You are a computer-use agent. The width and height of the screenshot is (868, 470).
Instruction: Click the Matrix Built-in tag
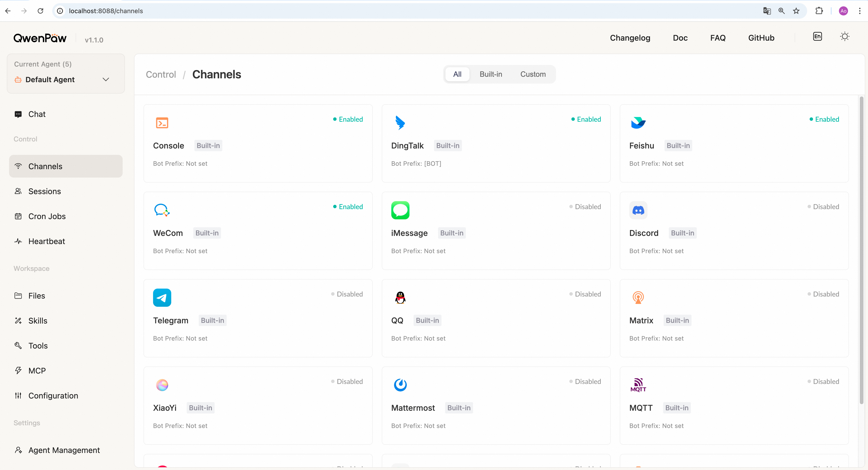(x=677, y=320)
